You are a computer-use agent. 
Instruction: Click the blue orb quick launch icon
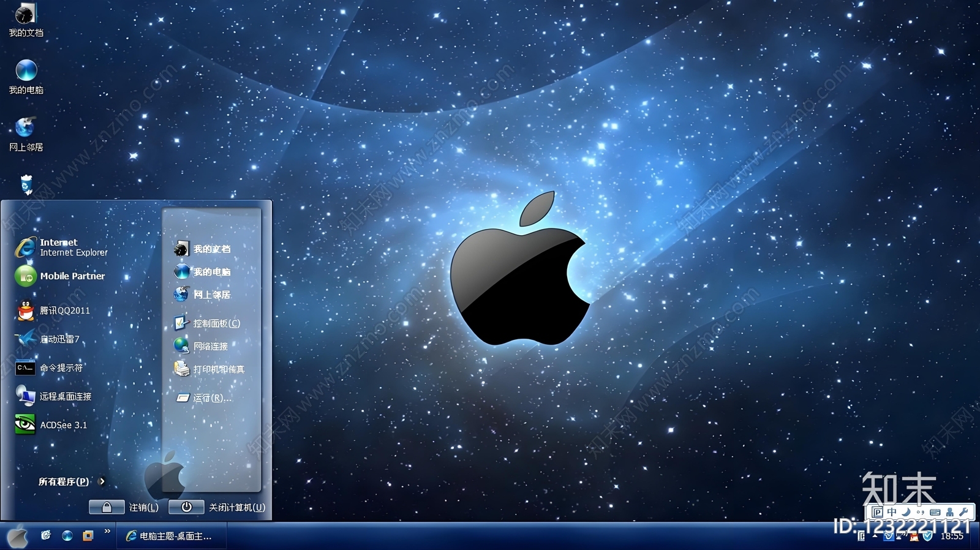click(x=67, y=536)
